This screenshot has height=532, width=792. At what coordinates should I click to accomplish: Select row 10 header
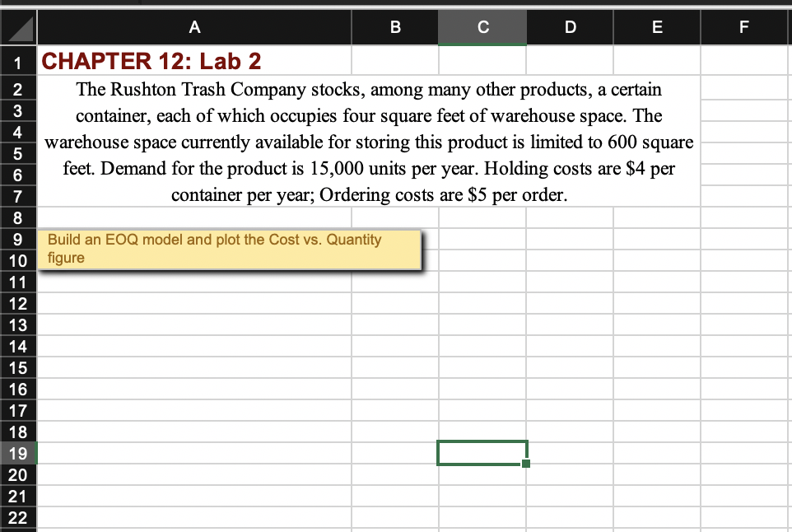18,261
